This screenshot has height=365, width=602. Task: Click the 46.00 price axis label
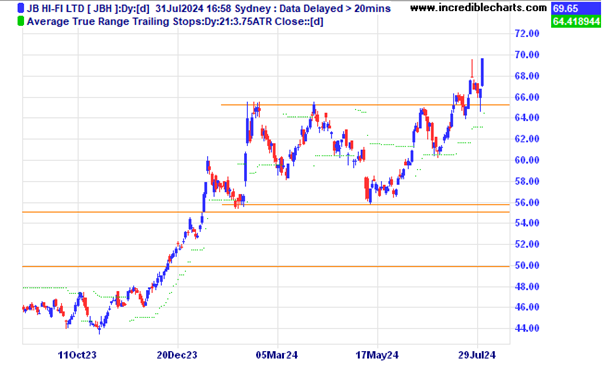click(527, 307)
